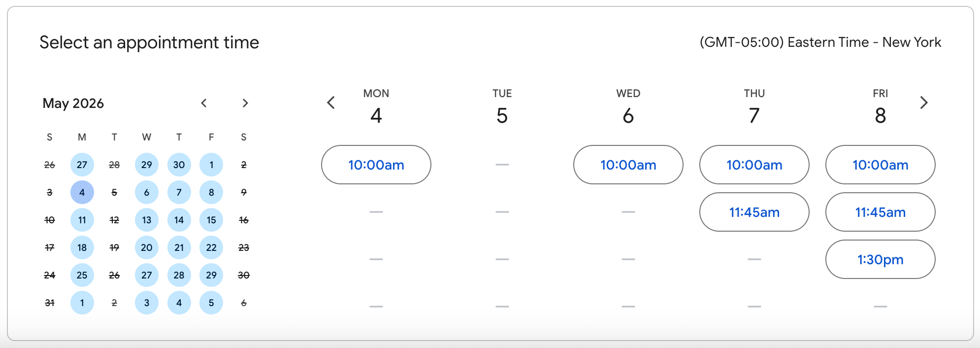Screen dimensions: 980x348
Task: Book the 10:00am slot on Wednesday the 6th
Action: pos(628,165)
